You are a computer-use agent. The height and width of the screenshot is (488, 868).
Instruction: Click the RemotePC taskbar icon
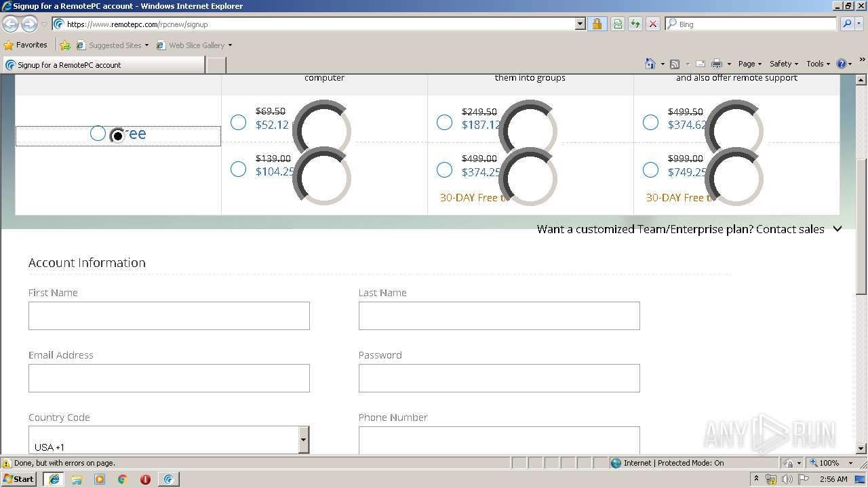pyautogui.click(x=169, y=479)
